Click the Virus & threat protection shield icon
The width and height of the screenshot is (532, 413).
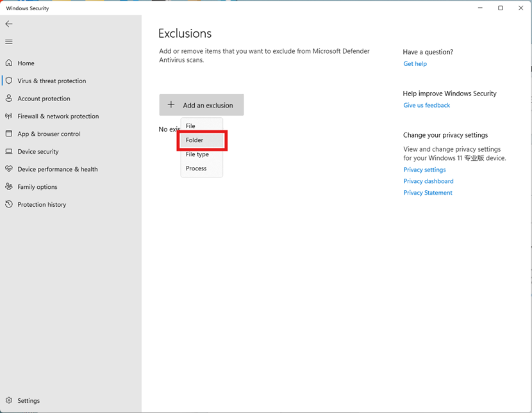(9, 80)
